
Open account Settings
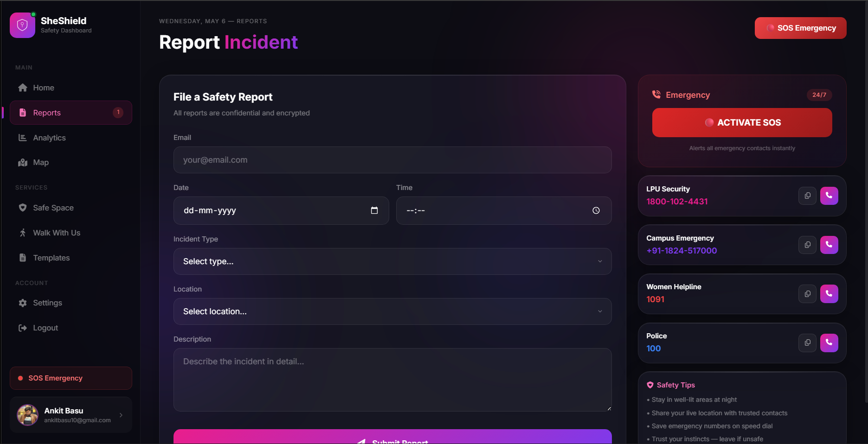(71, 303)
